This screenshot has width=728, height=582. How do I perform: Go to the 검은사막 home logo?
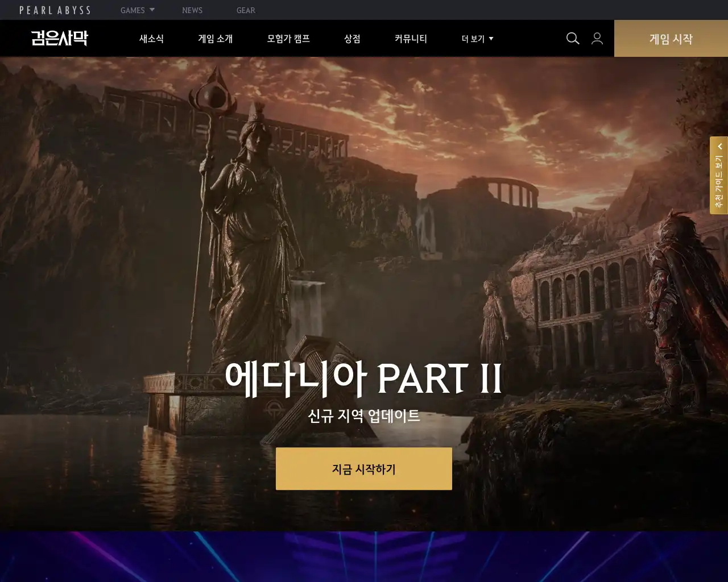click(60, 38)
